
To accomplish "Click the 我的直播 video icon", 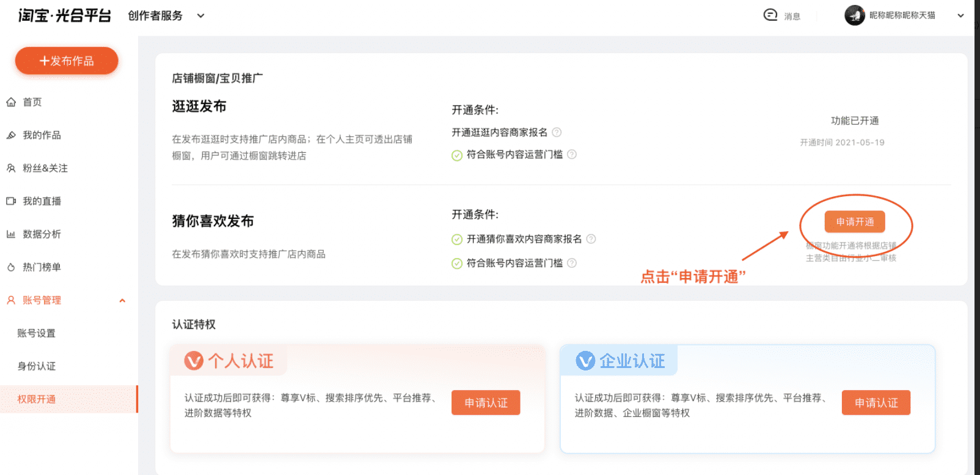I will click(x=11, y=201).
